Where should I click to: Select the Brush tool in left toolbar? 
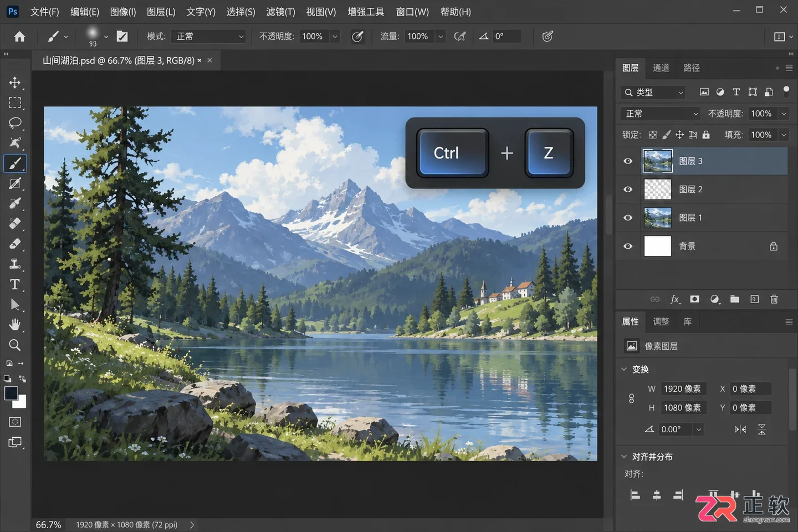coord(15,163)
